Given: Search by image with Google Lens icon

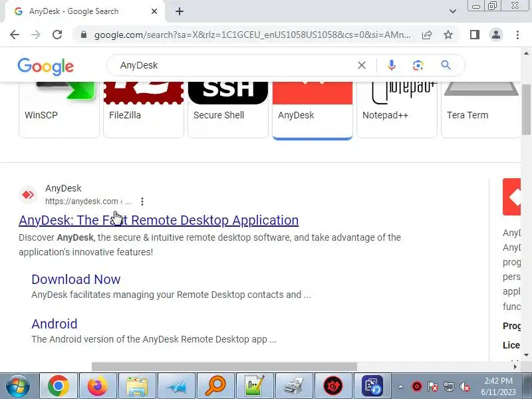Looking at the screenshot, I should 418,65.
